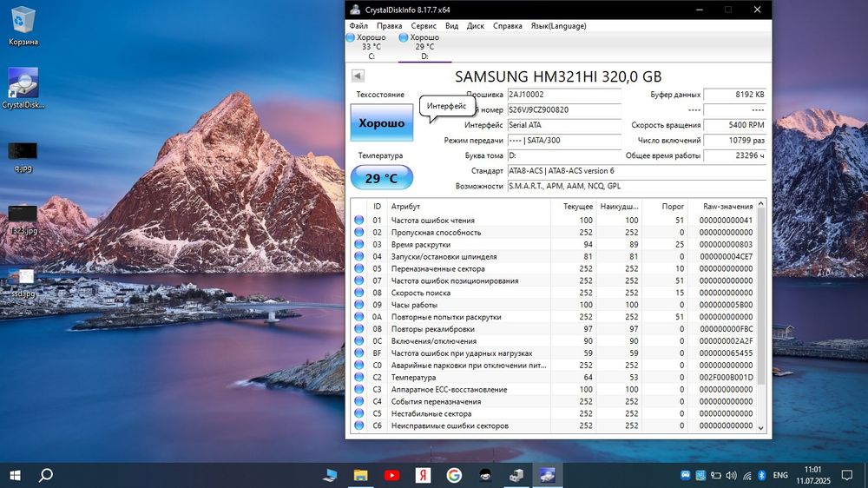Image resolution: width=868 pixels, height=488 pixels.
Task: Click the attribute list scrollbar thumb
Action: (761, 297)
